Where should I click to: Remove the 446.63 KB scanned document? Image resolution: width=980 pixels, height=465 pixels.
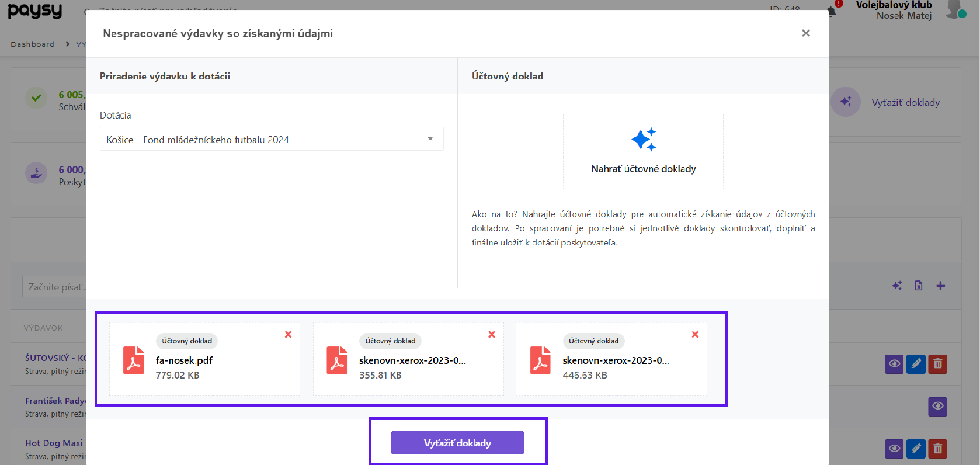point(695,335)
